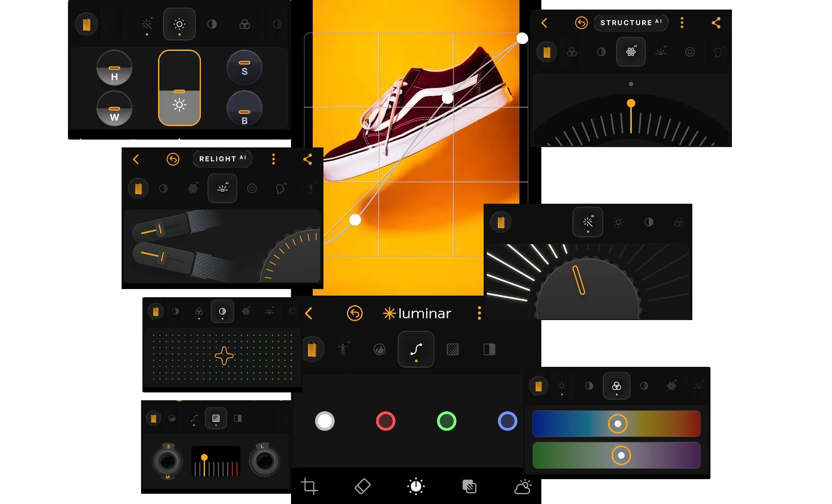Open three-dot menu in Relight AI panel
Image resolution: width=832 pixels, height=504 pixels.
pos(273,159)
